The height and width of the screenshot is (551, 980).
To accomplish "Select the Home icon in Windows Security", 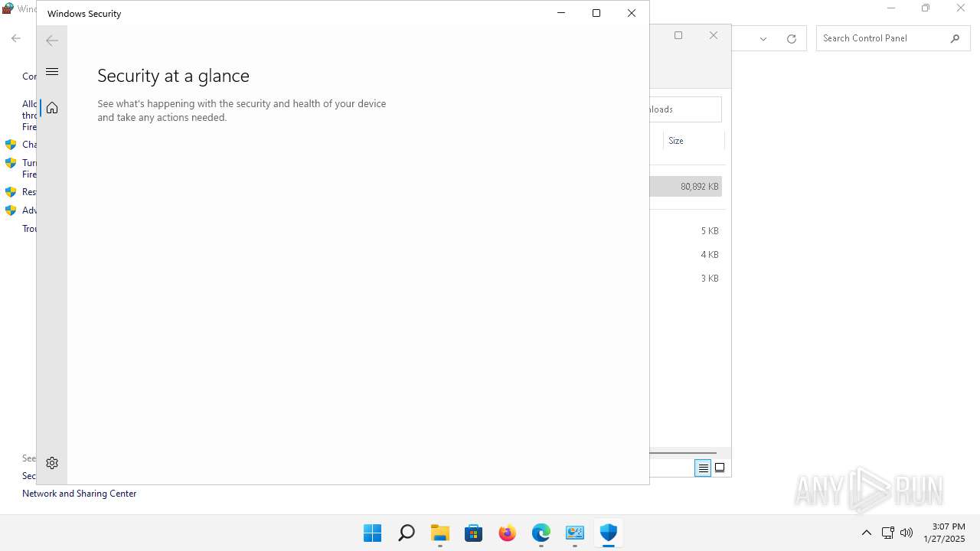I will tap(52, 108).
